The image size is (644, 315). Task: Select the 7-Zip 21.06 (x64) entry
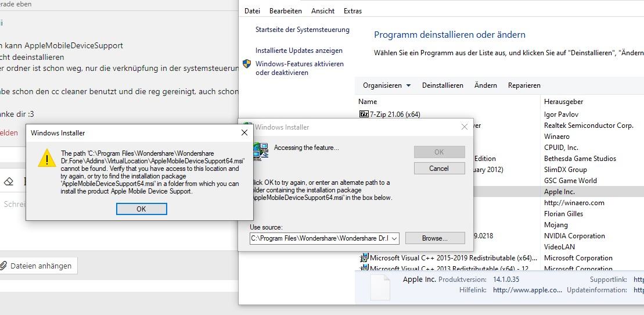[x=395, y=114]
